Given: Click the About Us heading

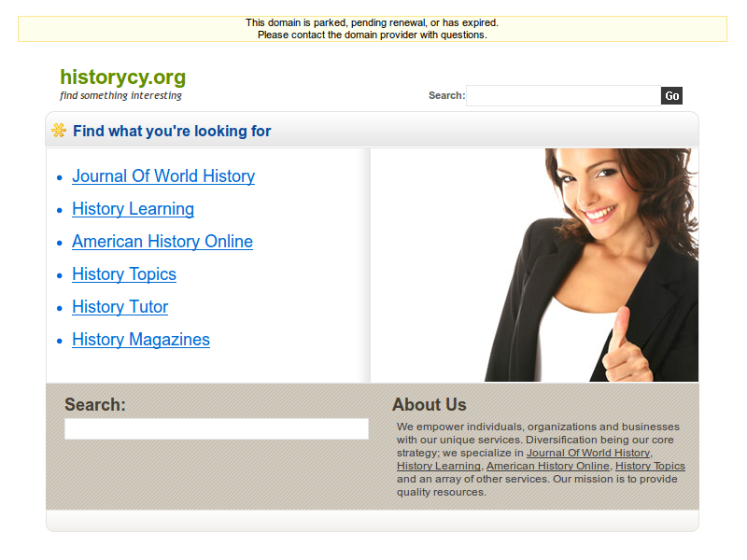Looking at the screenshot, I should tap(430, 405).
